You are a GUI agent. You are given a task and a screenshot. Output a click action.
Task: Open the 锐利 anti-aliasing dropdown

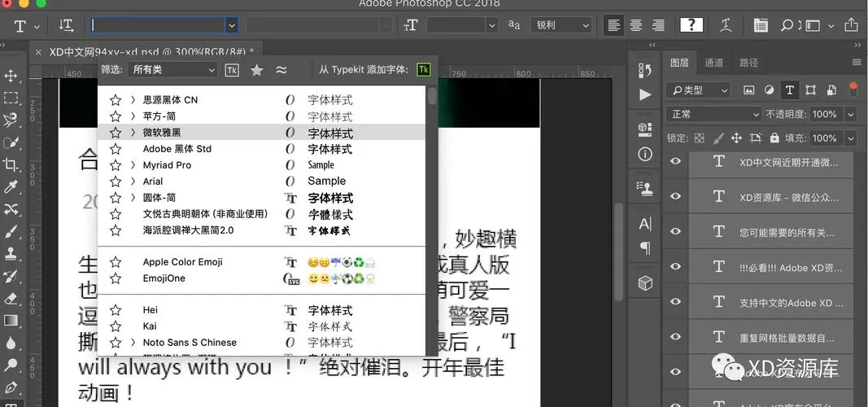pos(560,25)
